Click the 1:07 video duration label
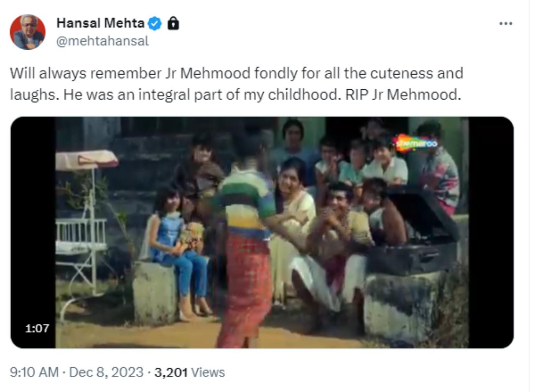 point(37,329)
